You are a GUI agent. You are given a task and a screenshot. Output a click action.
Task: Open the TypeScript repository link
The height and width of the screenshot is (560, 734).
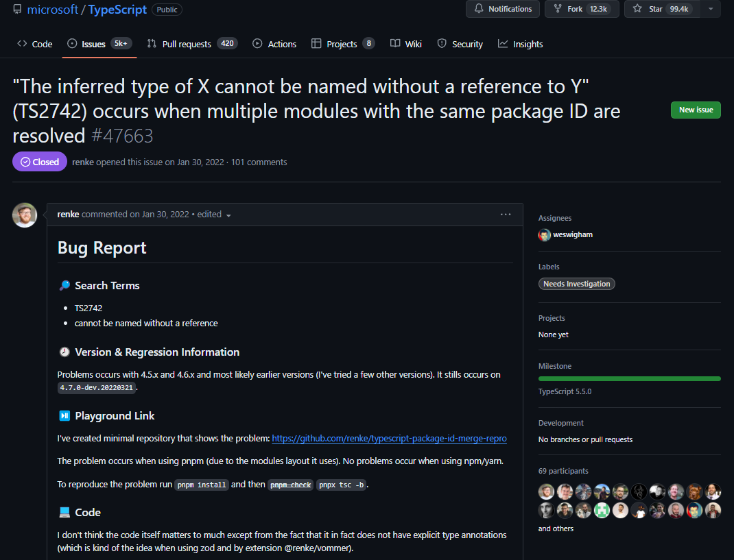117,10
